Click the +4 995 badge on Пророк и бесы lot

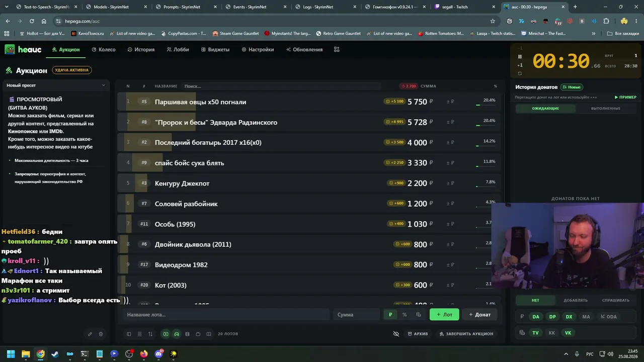click(394, 122)
